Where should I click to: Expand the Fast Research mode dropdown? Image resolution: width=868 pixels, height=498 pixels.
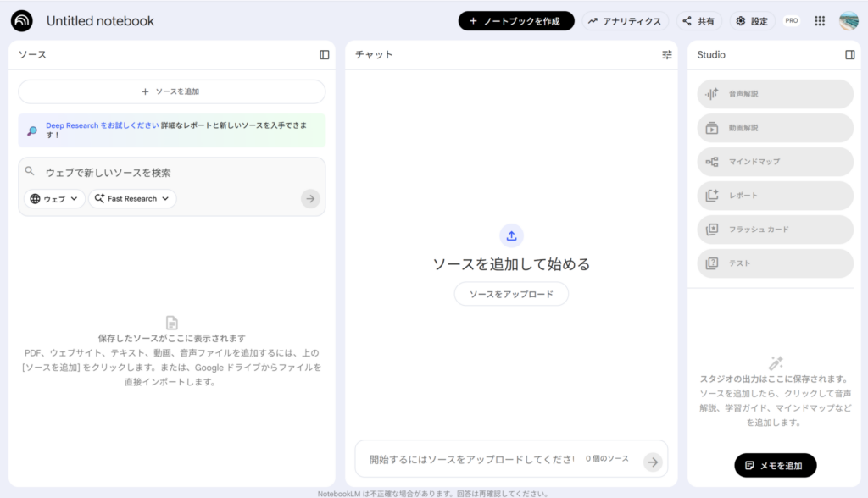[132, 199]
